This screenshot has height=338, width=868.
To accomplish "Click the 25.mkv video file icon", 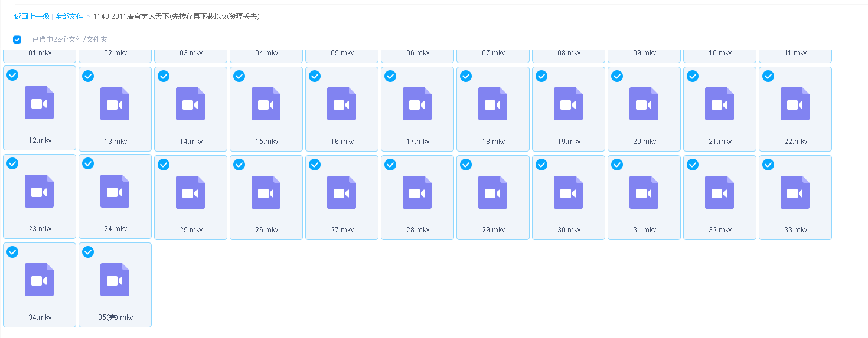I will pyautogui.click(x=190, y=192).
